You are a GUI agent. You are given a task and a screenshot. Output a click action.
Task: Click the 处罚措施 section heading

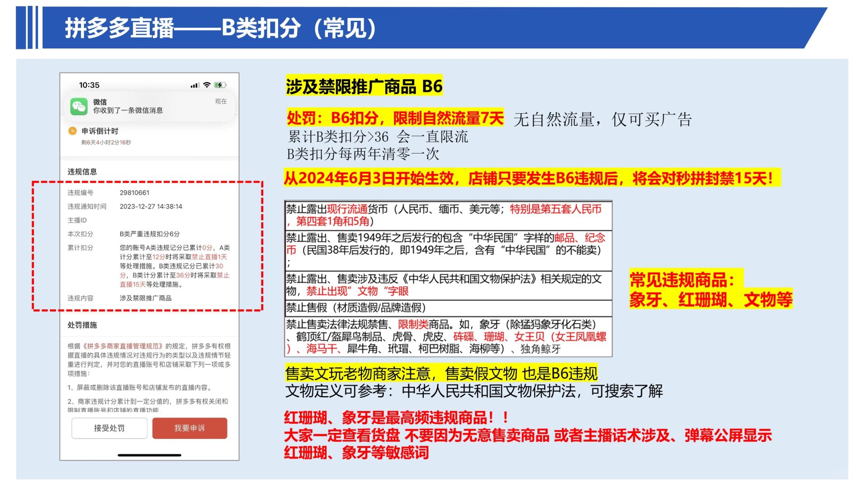coord(82,325)
